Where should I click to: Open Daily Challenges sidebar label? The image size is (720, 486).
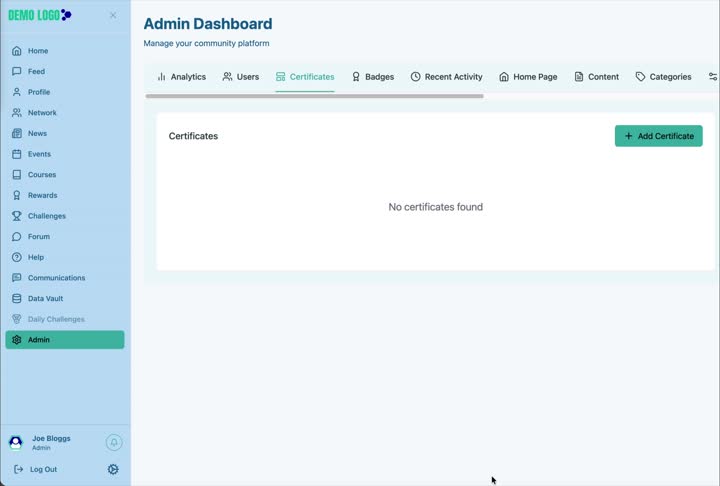(56, 319)
